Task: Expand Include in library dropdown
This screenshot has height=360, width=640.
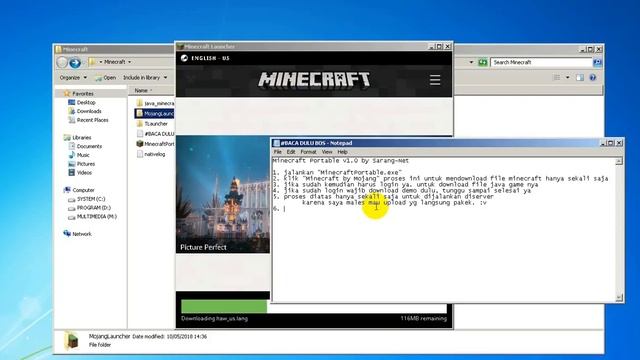Action: (x=145, y=78)
